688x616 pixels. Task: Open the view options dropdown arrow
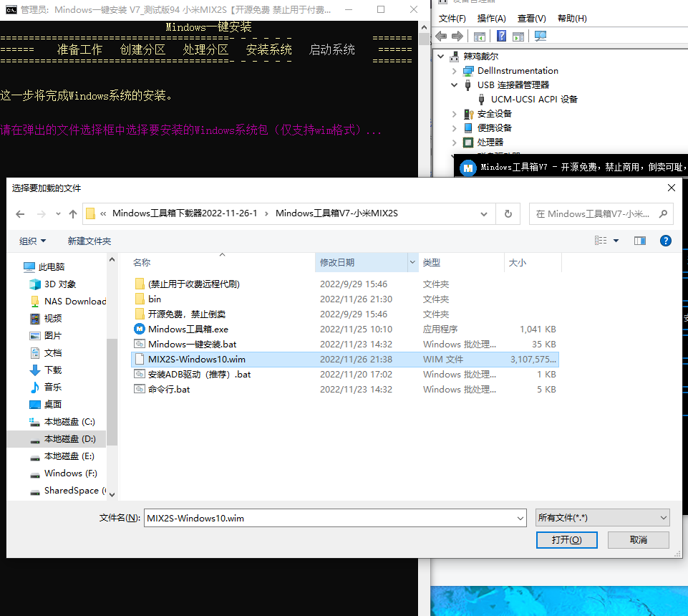[x=616, y=241]
